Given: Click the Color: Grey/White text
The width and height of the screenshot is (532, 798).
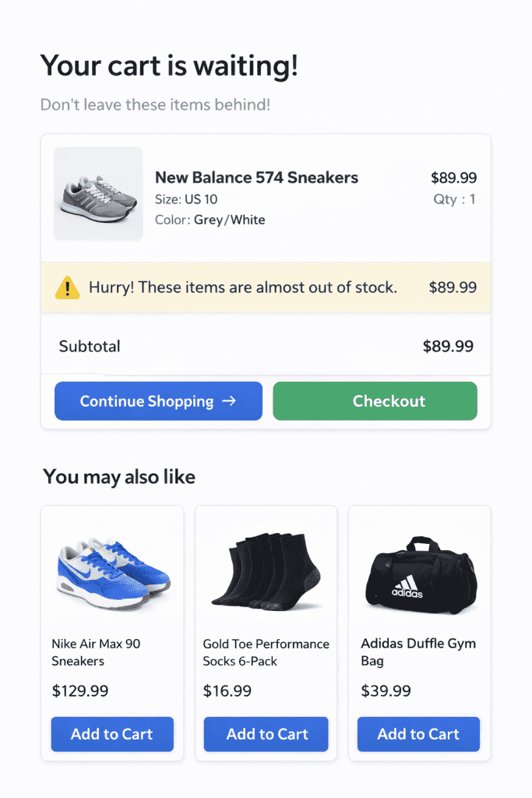Looking at the screenshot, I should (210, 220).
